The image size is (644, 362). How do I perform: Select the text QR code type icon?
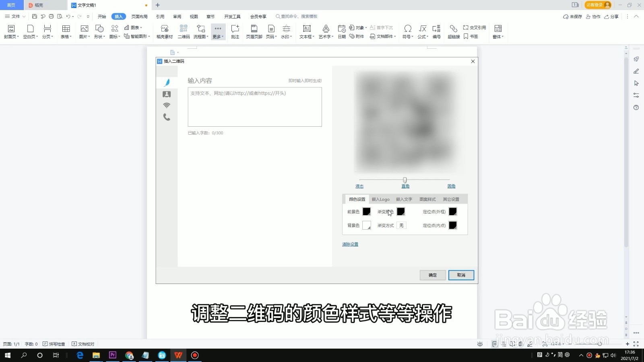point(167,82)
